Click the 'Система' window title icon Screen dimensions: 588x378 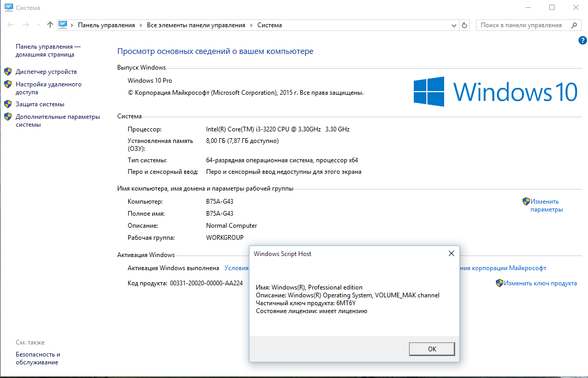click(8, 7)
